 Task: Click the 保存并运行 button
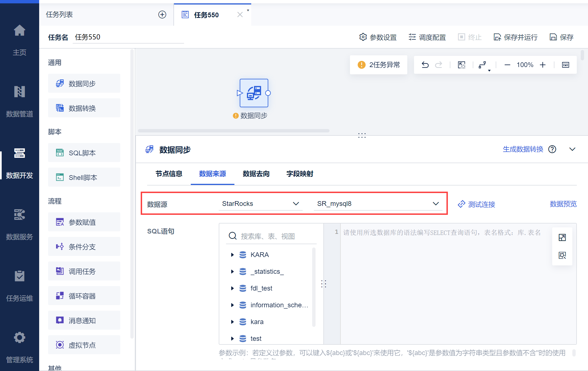[516, 37]
